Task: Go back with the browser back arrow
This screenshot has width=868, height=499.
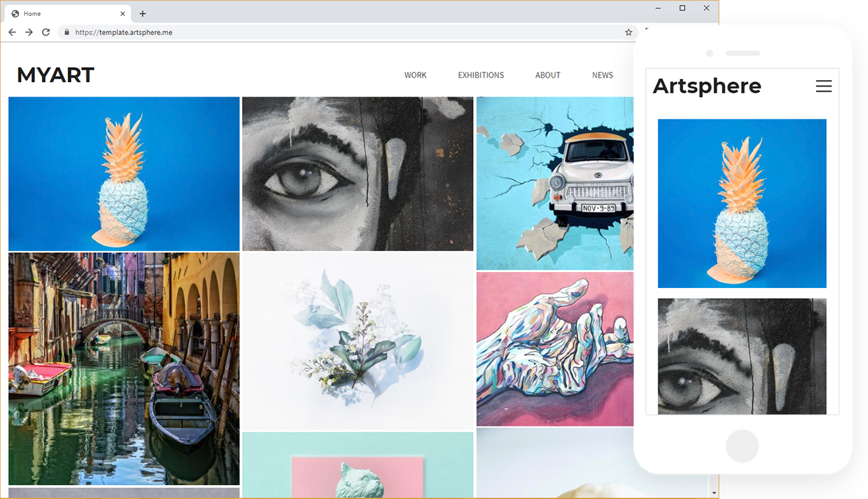Action: pos(12,32)
